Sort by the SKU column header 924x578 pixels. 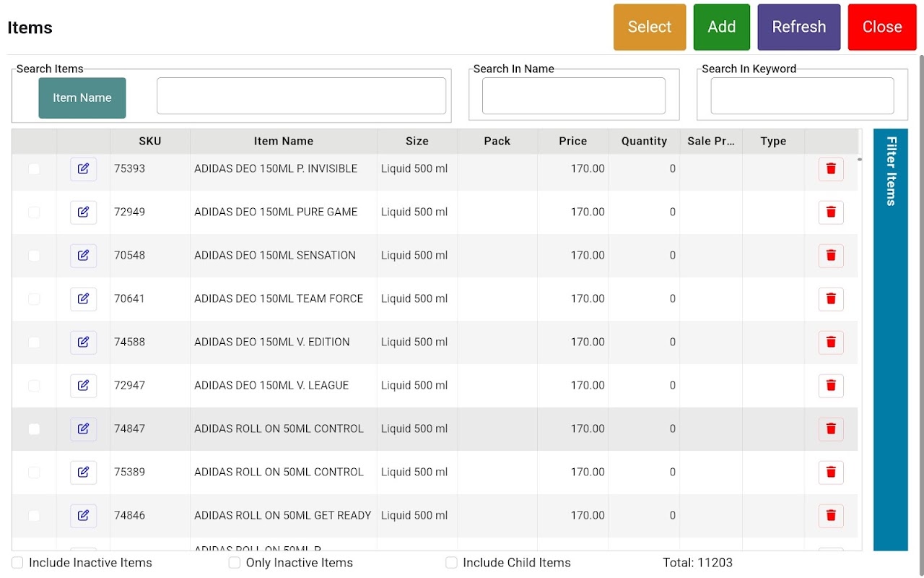(150, 141)
